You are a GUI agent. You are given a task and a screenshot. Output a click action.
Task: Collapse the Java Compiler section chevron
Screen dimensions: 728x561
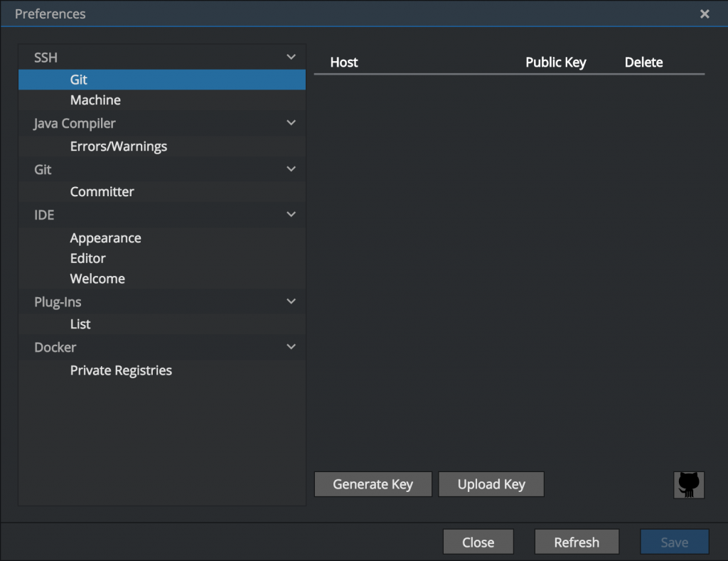tap(291, 123)
